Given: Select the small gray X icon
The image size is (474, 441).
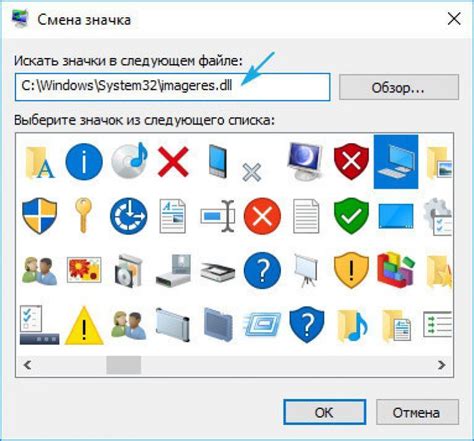Looking at the screenshot, I should point(252,172).
